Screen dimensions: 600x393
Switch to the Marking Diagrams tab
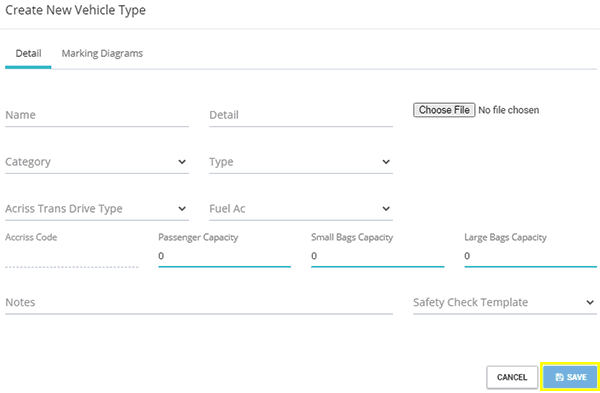[x=102, y=54]
